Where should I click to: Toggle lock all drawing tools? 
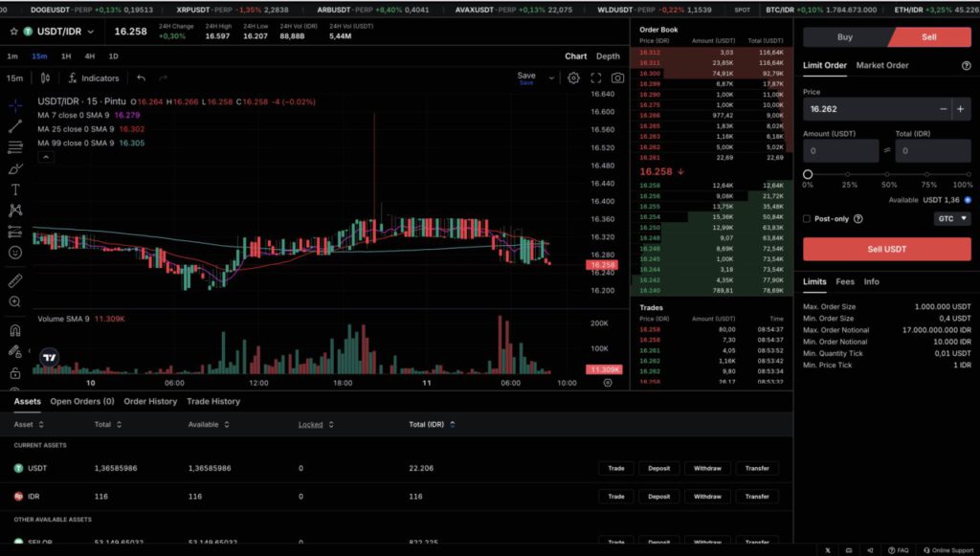point(15,373)
